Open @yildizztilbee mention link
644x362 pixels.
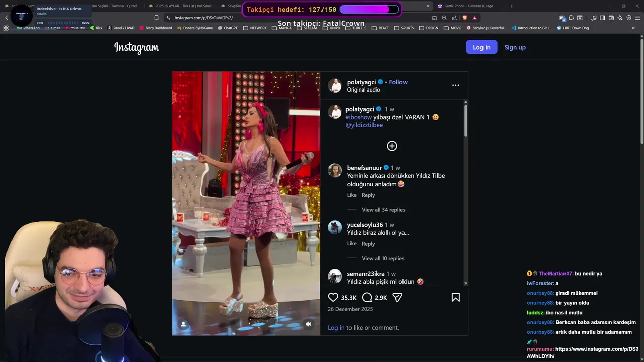pos(364,125)
